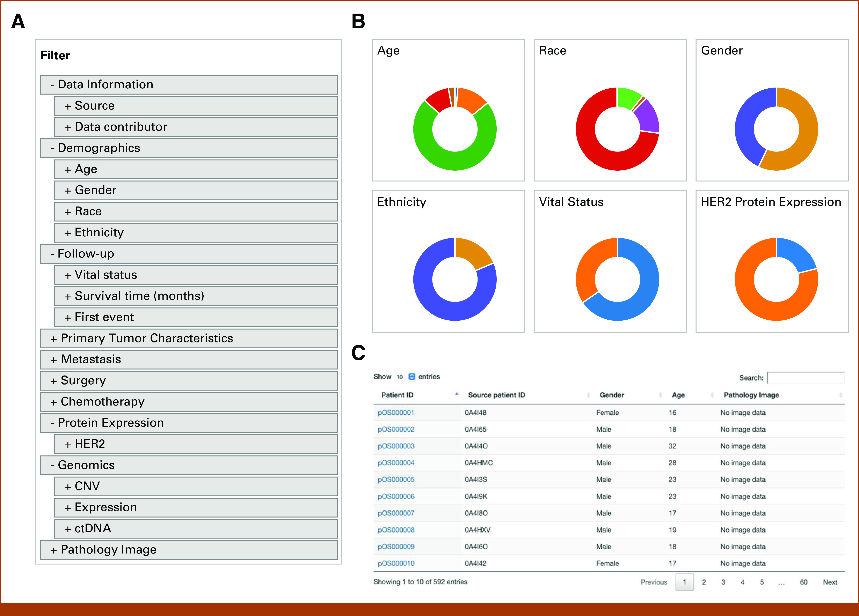Open patient pOS000008 record
The image size is (859, 616).
[x=396, y=530]
